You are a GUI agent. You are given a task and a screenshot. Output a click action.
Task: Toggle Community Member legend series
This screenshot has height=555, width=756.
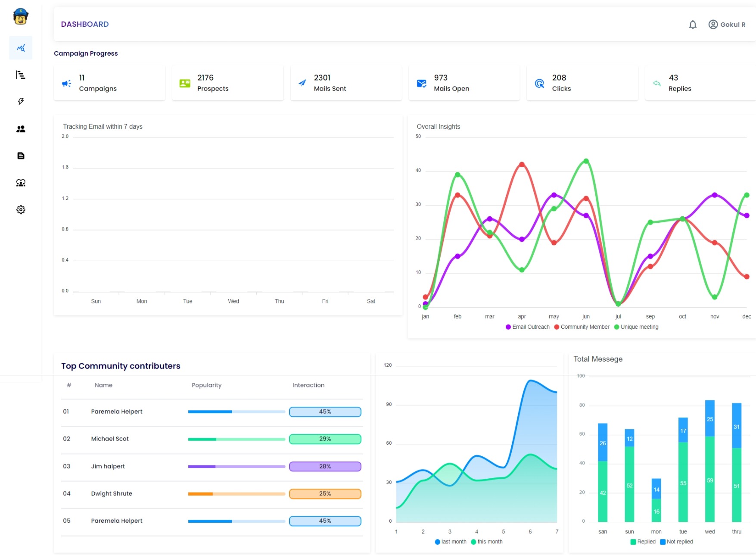pyautogui.click(x=582, y=327)
